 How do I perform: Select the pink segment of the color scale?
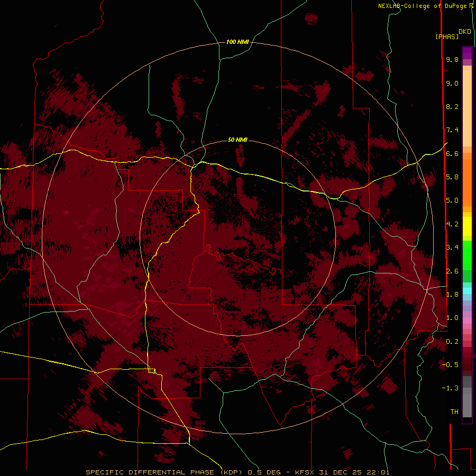(467, 320)
